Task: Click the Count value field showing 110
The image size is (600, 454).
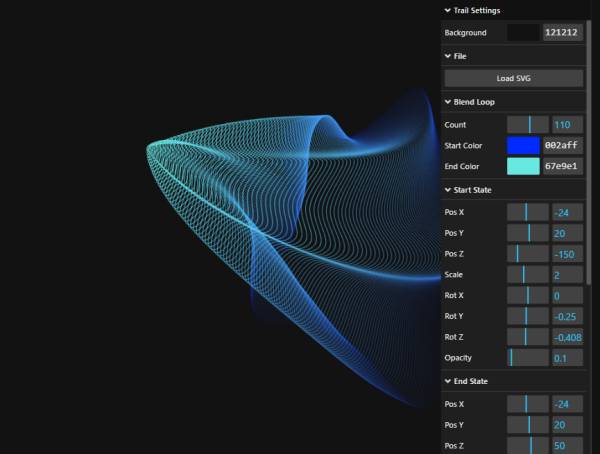Action: pos(567,125)
